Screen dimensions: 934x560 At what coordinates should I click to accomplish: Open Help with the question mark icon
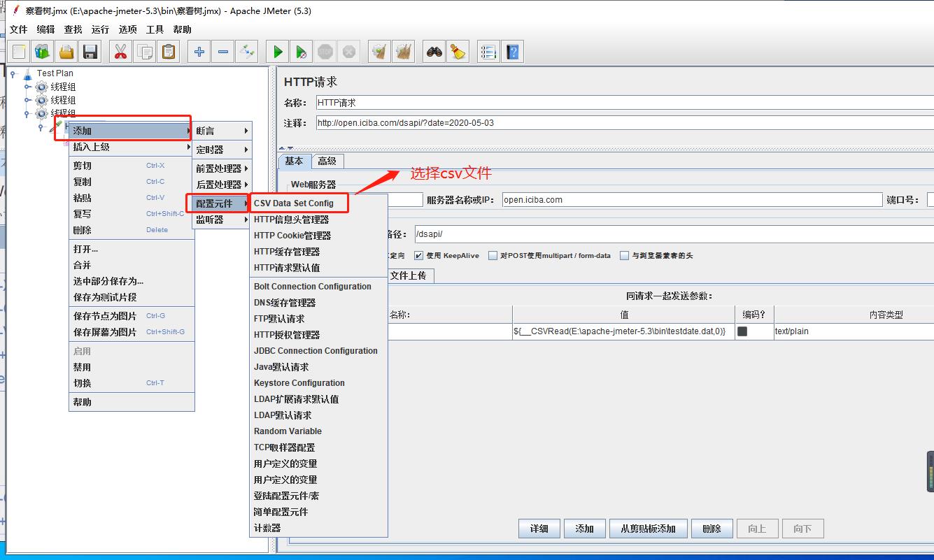click(x=513, y=52)
